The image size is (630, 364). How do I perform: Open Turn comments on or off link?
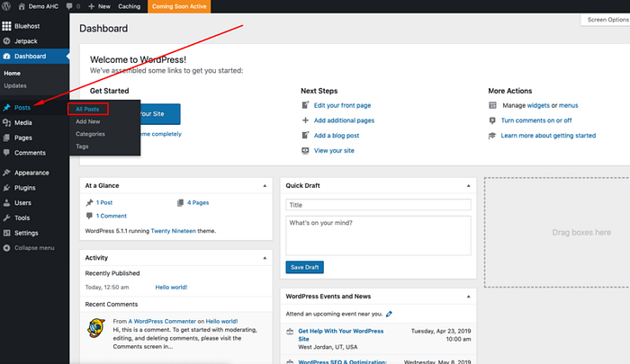coord(536,120)
